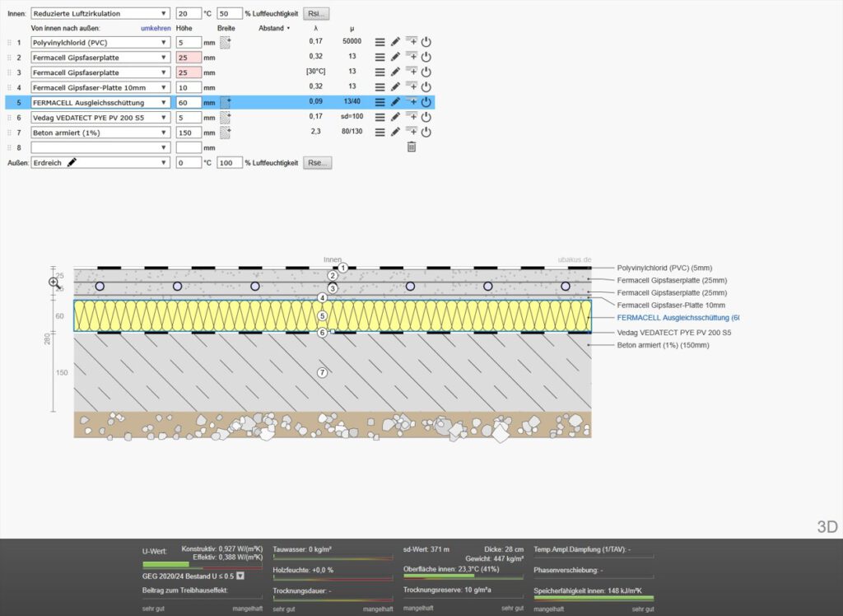843x616 pixels.
Task: Open empty layer 8 material dropdown
Action: (x=100, y=147)
